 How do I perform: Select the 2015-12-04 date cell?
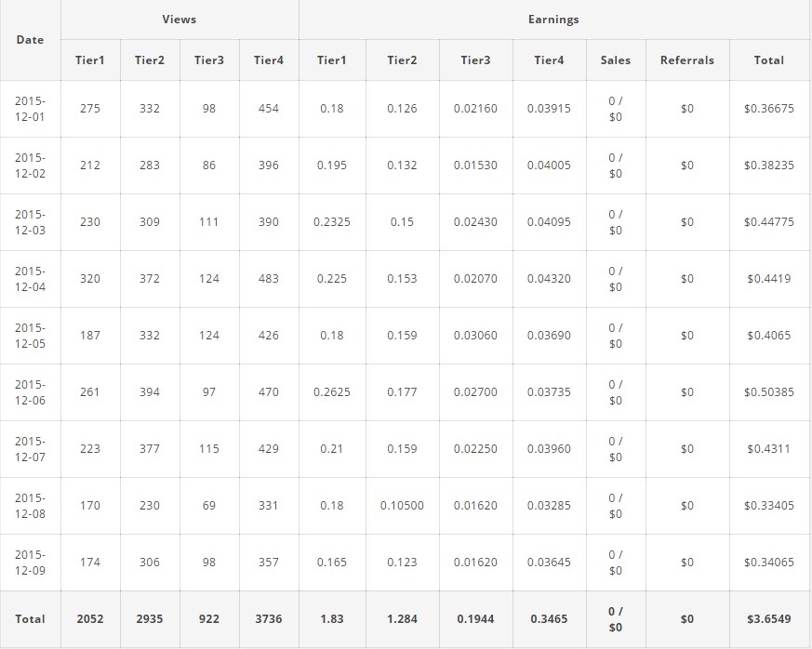tap(30, 279)
